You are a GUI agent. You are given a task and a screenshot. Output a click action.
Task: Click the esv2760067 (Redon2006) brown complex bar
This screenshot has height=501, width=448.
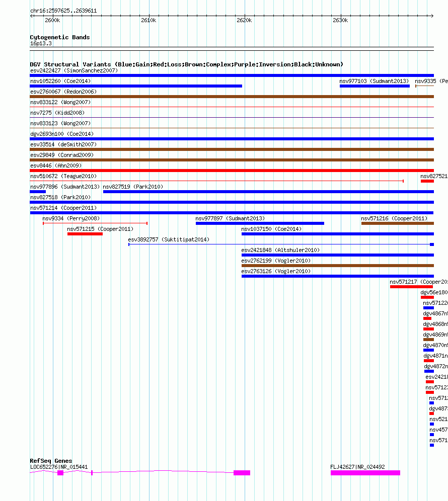coord(232,97)
